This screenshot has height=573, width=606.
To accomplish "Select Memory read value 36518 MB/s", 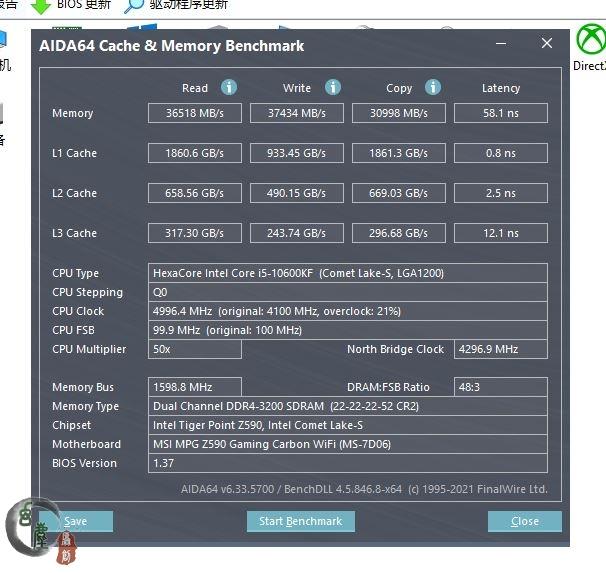I will click(x=195, y=113).
